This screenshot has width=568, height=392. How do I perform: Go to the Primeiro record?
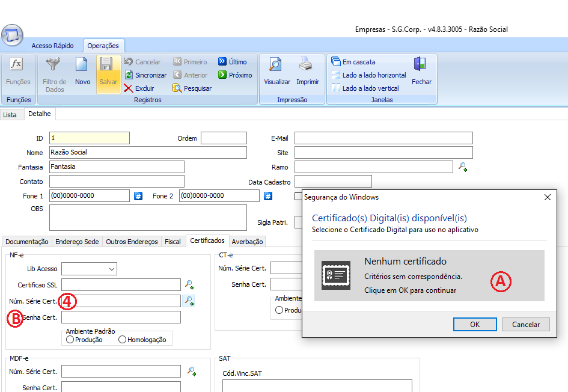[190, 62]
